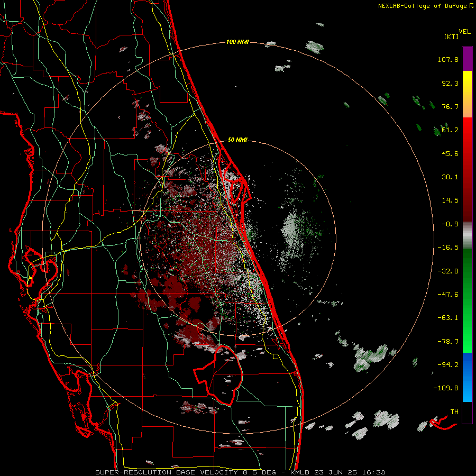The height and width of the screenshot is (476, 476).
Task: Click the -78.7 velocity scale value
Action: 448,342
